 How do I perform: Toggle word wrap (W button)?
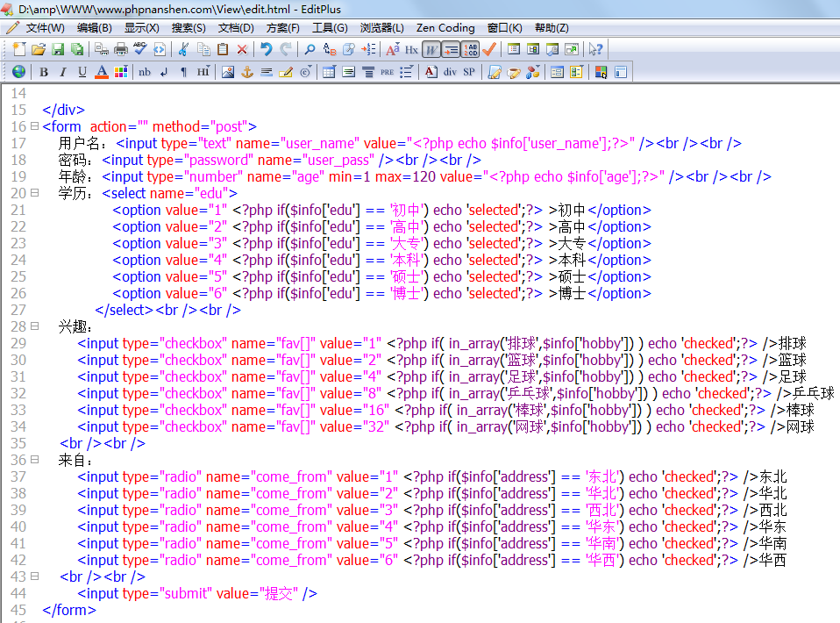tap(431, 49)
